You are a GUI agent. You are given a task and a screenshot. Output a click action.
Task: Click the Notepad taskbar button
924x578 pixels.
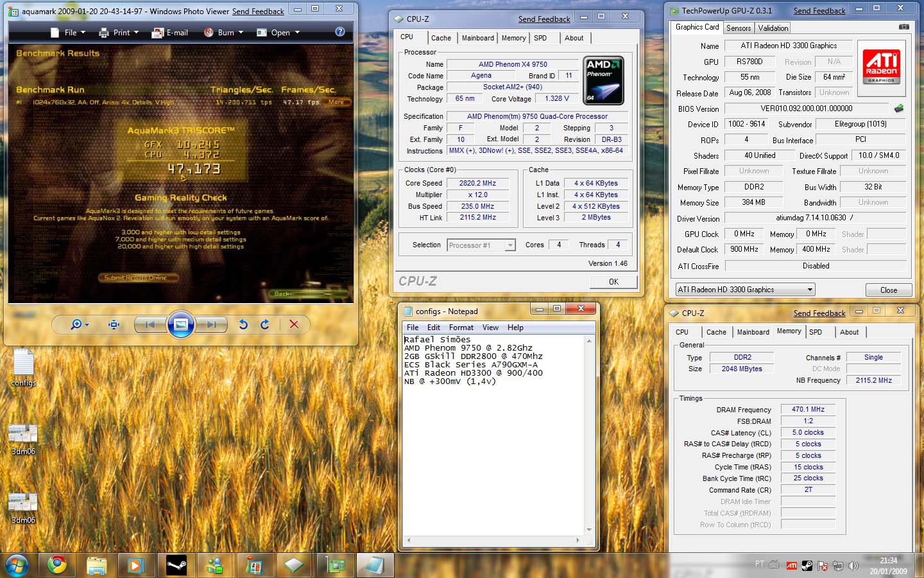[x=373, y=565]
